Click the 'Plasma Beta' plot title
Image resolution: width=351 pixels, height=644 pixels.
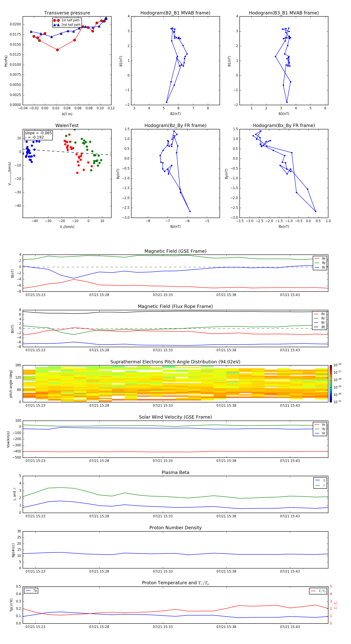tap(175, 472)
